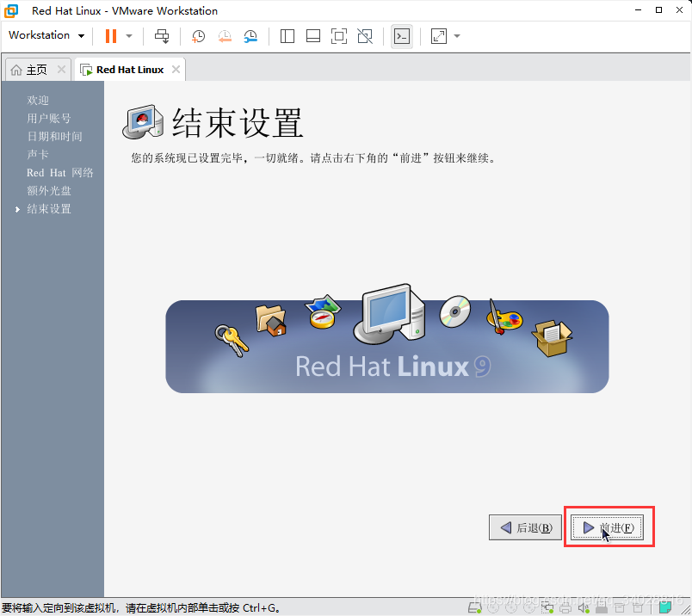Send Ctrl+Alt+Del to the guest
The image size is (692, 616).
(x=161, y=35)
